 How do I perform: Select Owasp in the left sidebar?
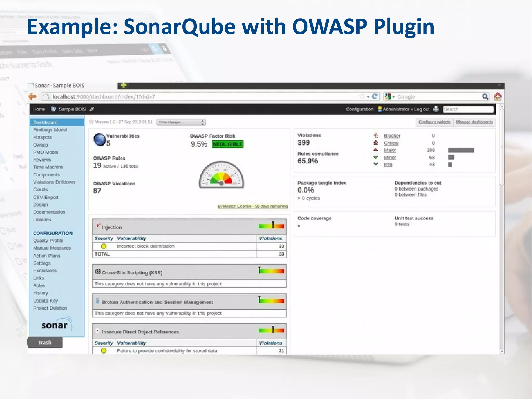(41, 145)
